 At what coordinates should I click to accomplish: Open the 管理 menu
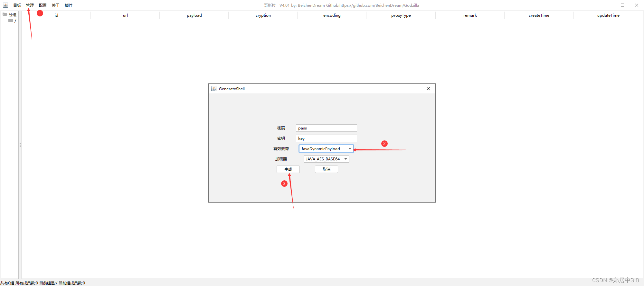tap(30, 5)
